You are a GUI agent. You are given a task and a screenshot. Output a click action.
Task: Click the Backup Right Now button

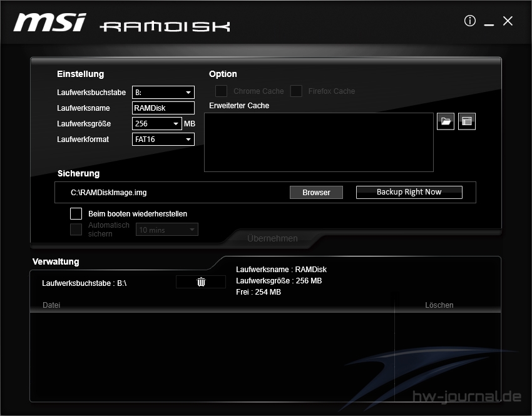point(409,192)
